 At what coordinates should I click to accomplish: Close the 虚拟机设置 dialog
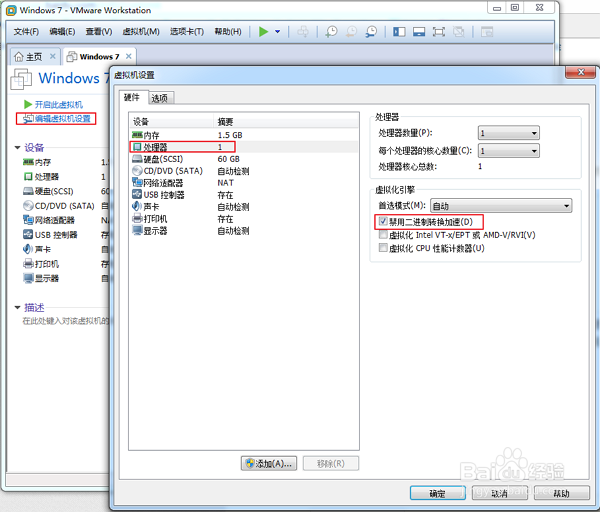pos(580,72)
